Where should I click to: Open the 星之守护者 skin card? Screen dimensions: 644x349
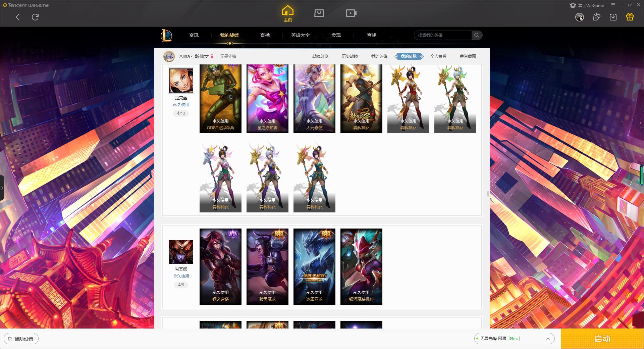[x=267, y=99]
